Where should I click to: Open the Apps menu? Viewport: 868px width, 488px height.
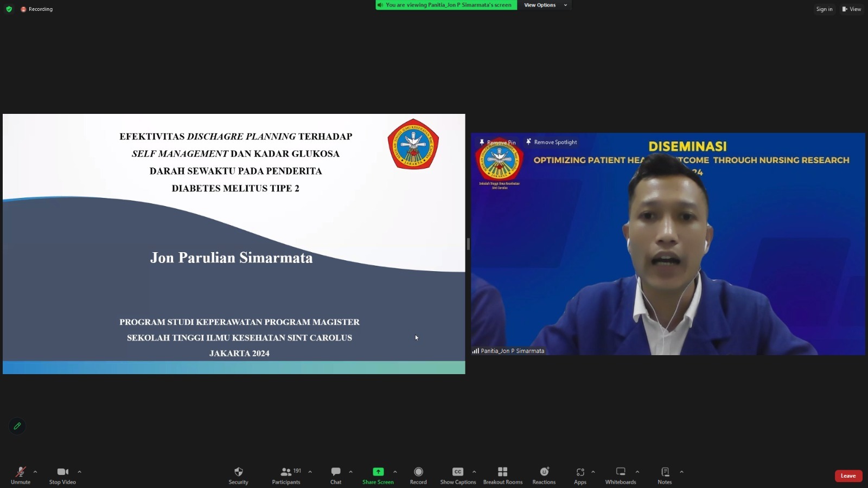(x=580, y=472)
